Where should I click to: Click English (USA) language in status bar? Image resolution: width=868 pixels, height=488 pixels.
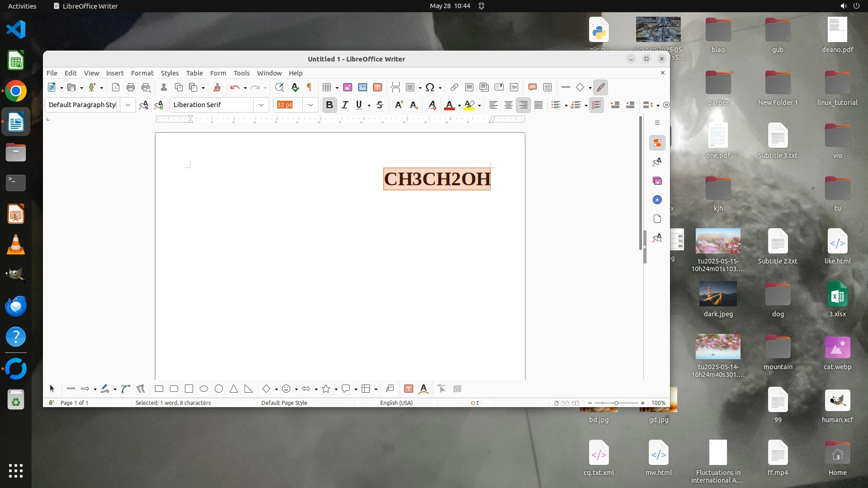click(396, 403)
